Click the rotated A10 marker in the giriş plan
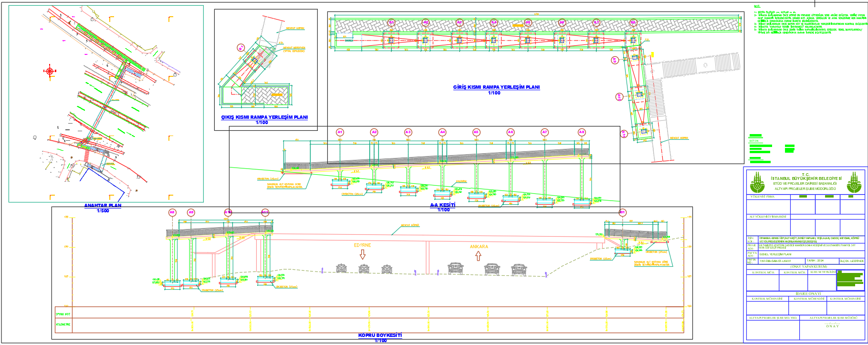The height and width of the screenshot is (345, 868). [x=619, y=97]
